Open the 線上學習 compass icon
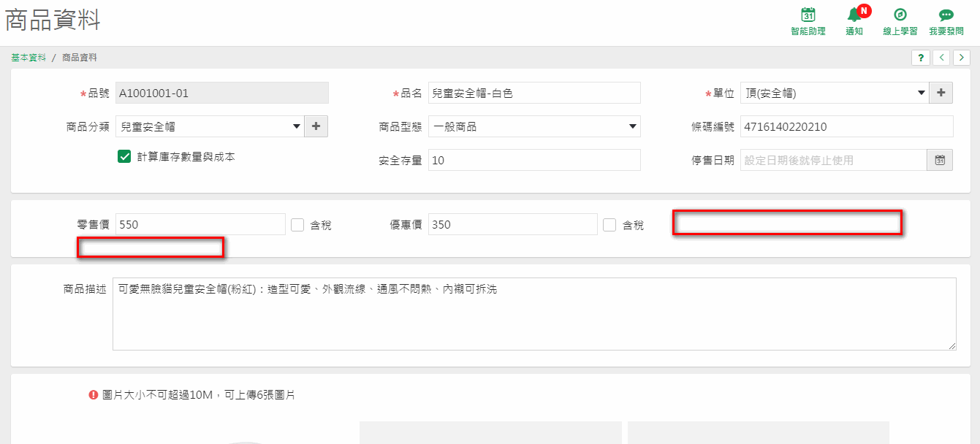980x444 pixels. point(900,15)
